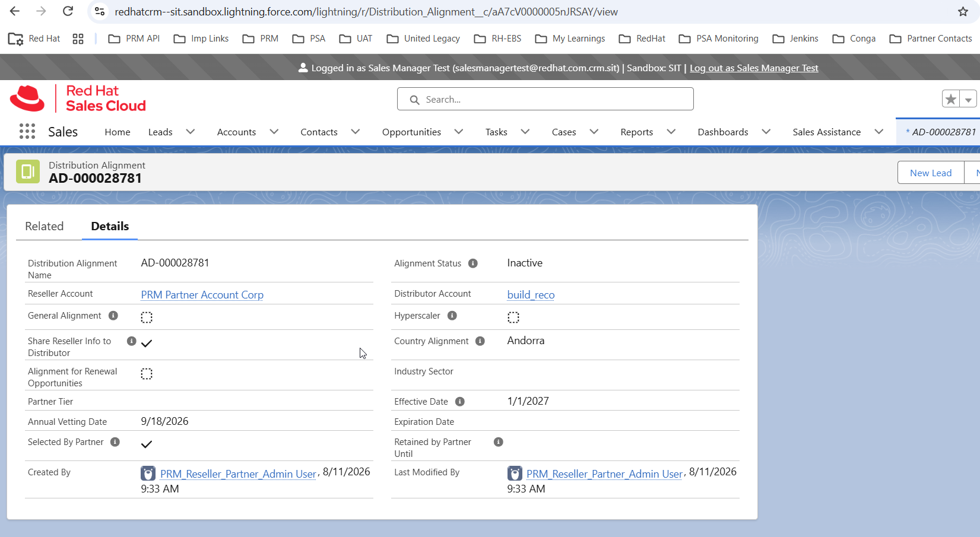Select the Details tab
Image resolution: width=980 pixels, height=537 pixels.
pyautogui.click(x=110, y=226)
